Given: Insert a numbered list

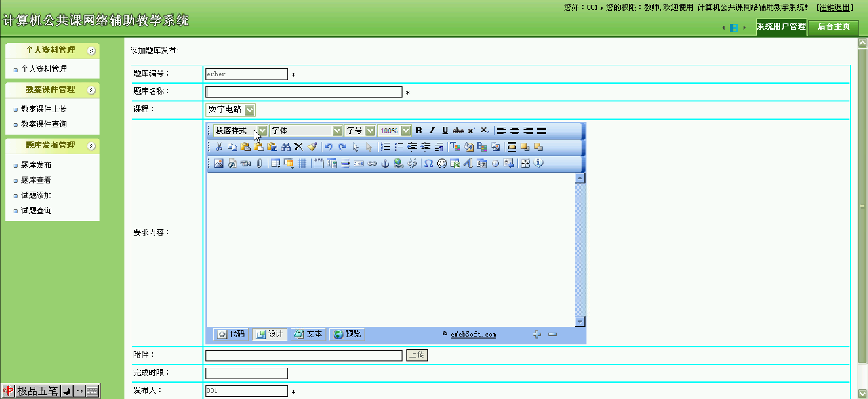Looking at the screenshot, I should 385,147.
